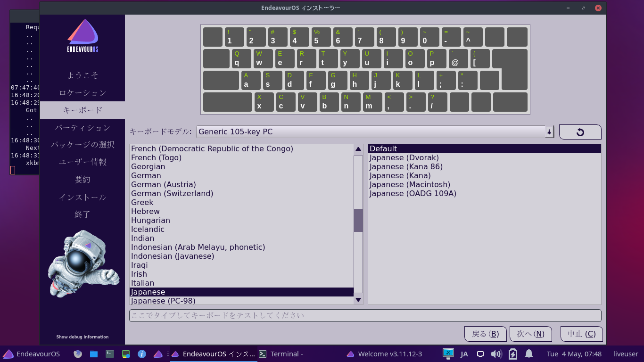
Task: Select Japanese (Kana 86) variant
Action: (x=485, y=167)
